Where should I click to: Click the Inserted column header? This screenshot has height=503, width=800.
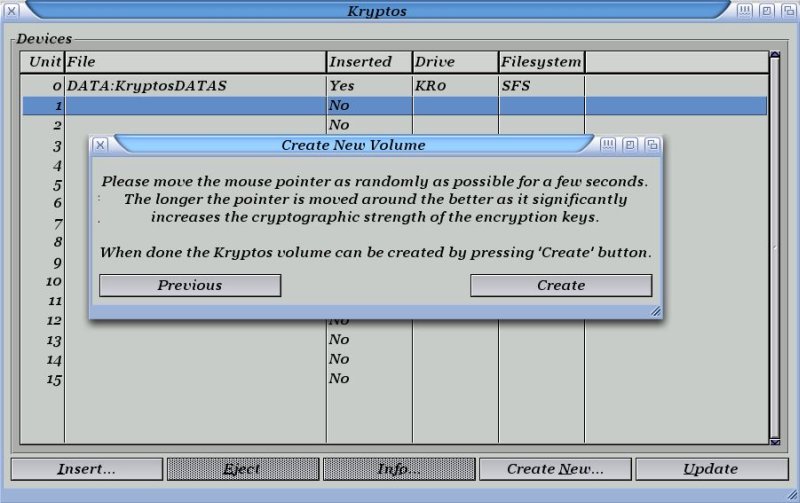[369, 62]
